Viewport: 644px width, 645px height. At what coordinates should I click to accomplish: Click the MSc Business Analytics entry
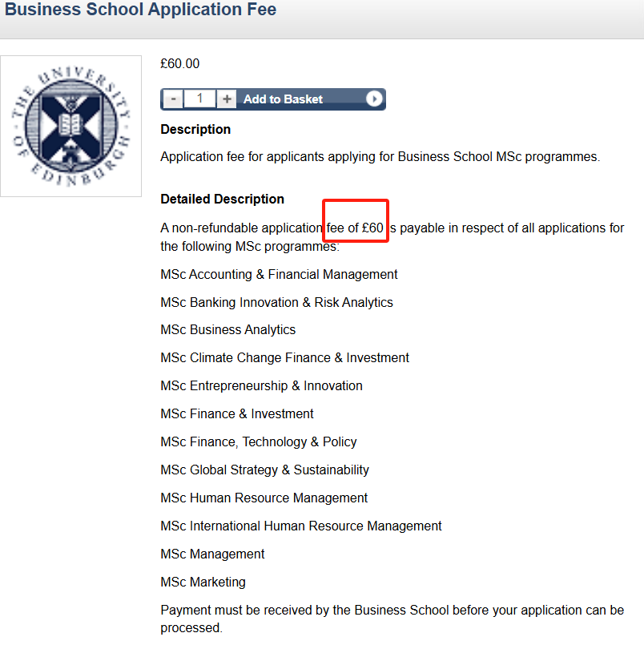[x=227, y=329]
